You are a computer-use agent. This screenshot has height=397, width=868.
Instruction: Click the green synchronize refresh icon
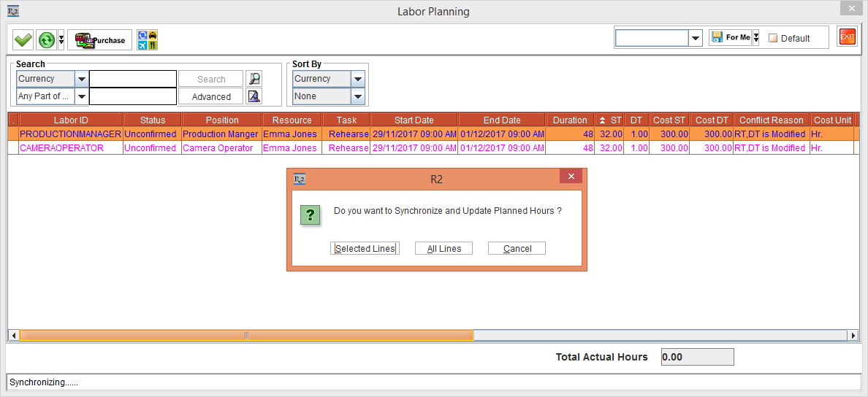click(x=47, y=40)
